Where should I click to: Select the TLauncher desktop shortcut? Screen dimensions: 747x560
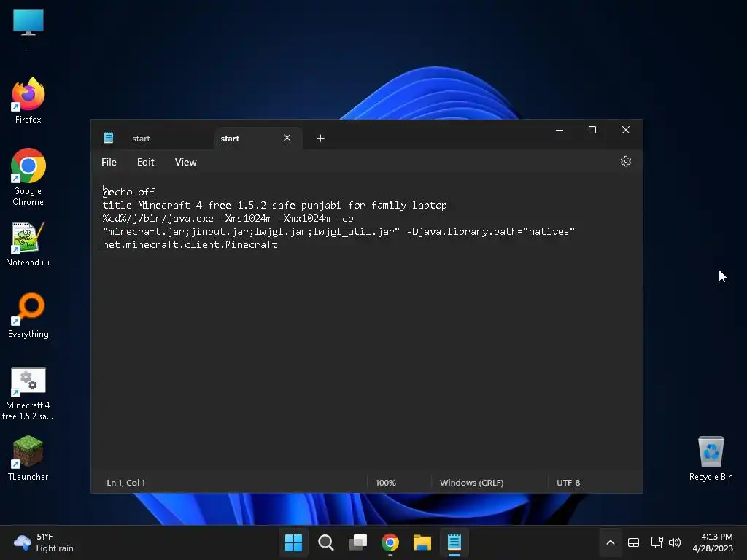[x=28, y=458]
